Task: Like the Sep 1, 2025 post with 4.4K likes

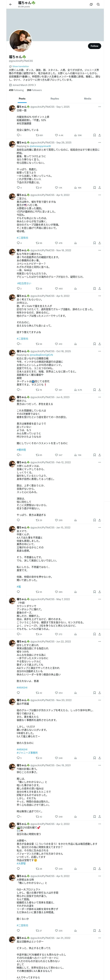Action: 59,135
